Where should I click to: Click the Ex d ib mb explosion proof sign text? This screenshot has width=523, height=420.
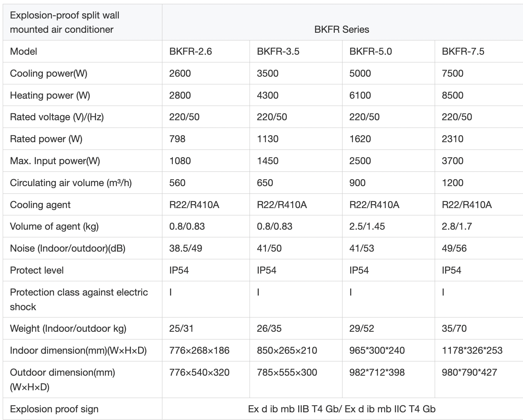click(342, 409)
